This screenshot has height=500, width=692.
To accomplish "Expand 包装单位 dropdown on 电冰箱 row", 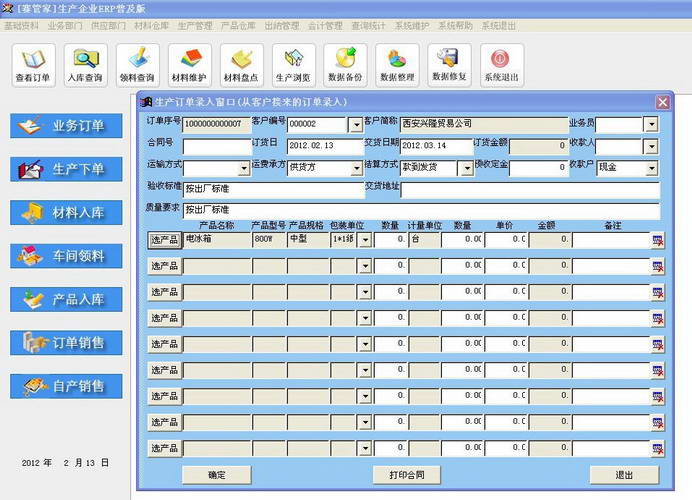I will 365,240.
